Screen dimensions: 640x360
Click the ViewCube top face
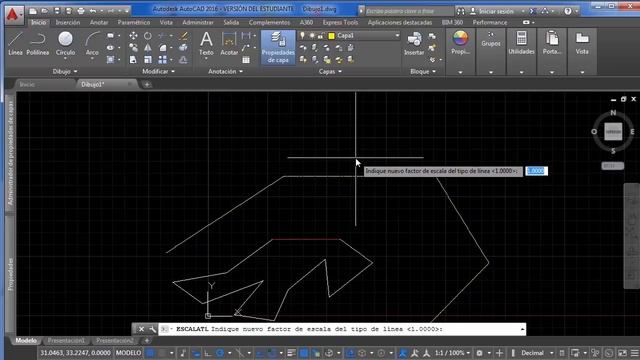[613, 131]
